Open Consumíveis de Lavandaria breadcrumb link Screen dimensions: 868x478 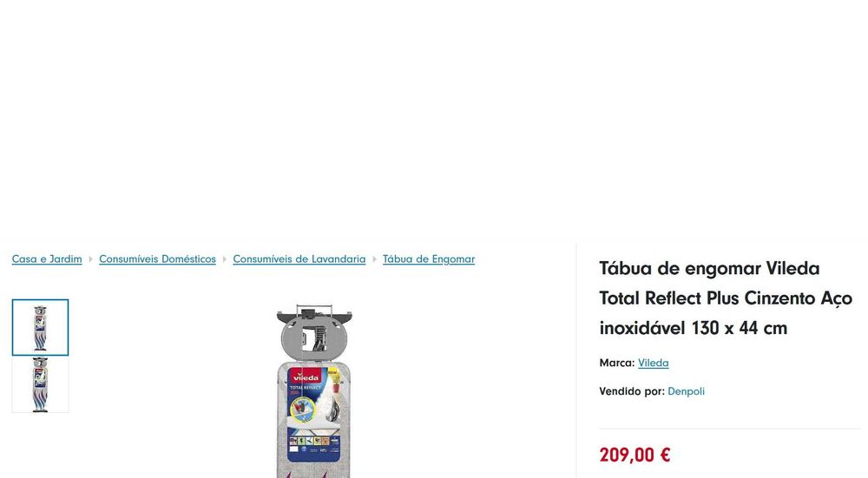pos(299,259)
